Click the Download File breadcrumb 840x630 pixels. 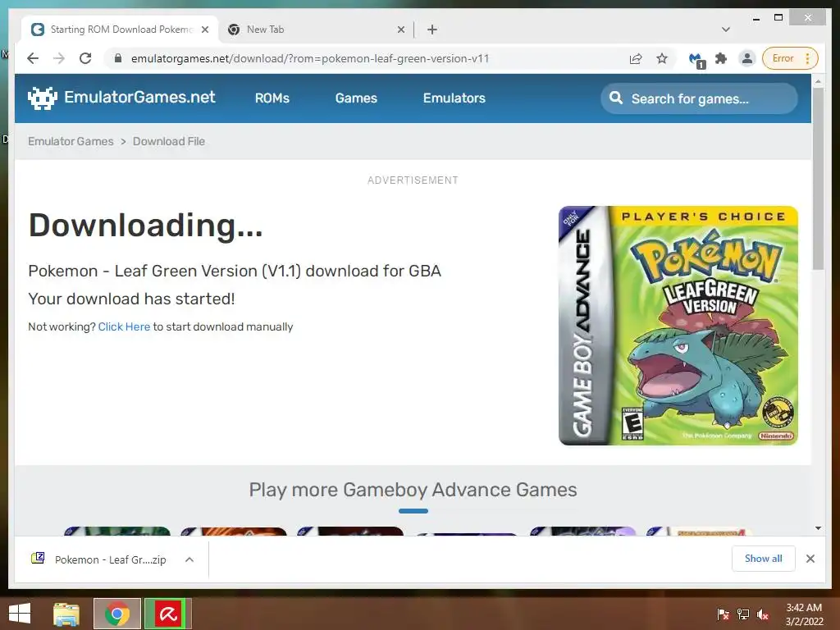[169, 141]
